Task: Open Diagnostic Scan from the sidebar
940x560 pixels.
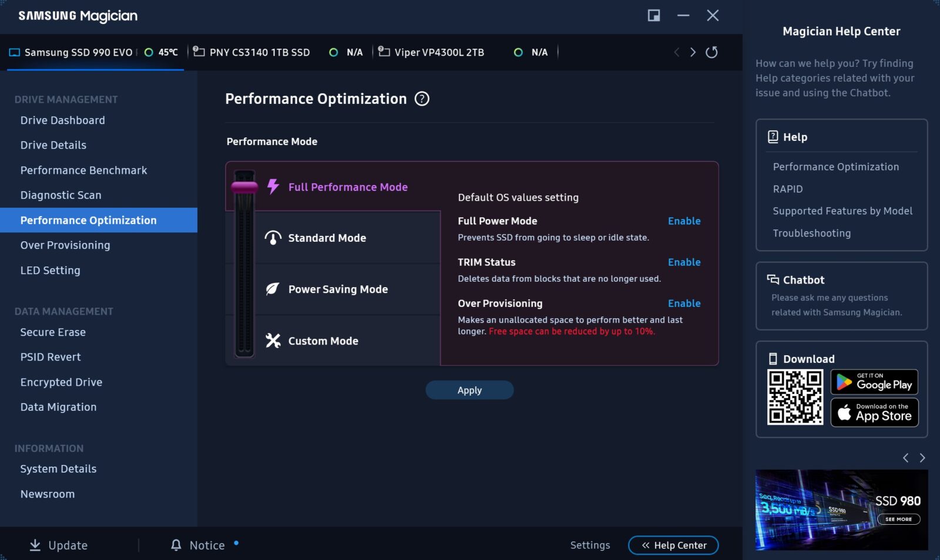Action: [61, 195]
